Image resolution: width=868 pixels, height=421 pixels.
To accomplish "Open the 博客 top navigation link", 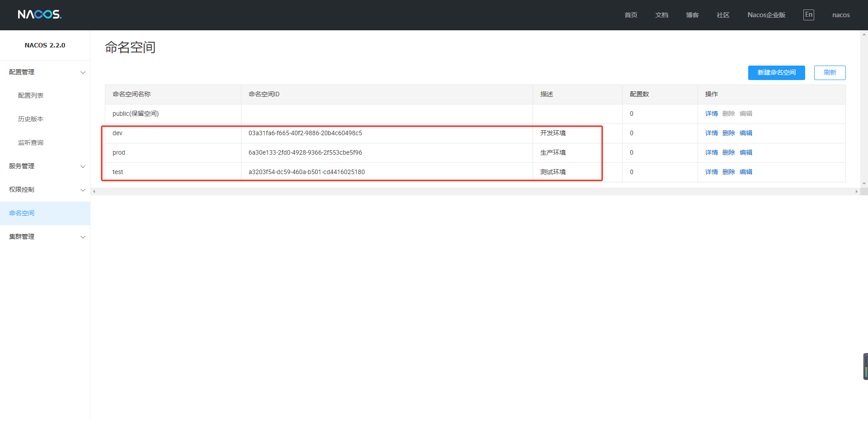I will (x=693, y=15).
